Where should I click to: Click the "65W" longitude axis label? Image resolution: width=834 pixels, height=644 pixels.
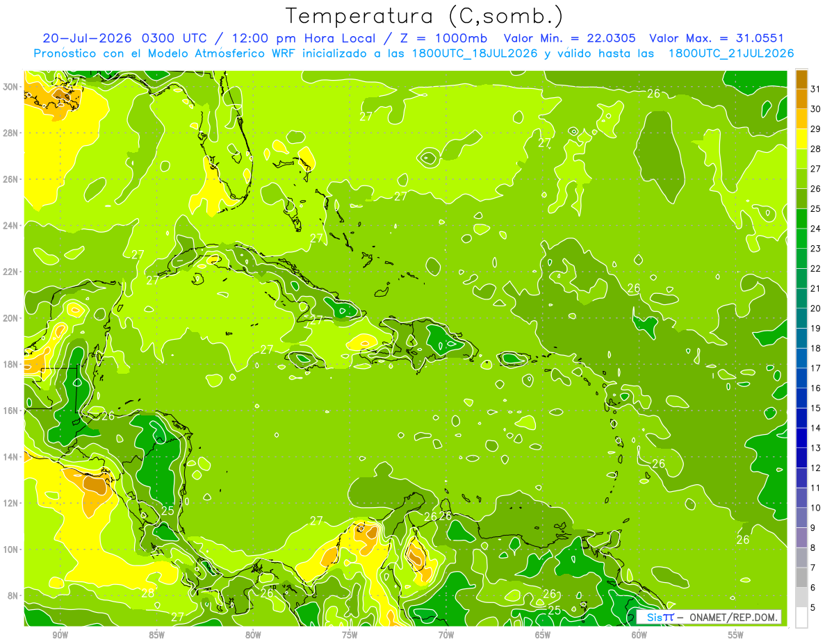(x=543, y=635)
